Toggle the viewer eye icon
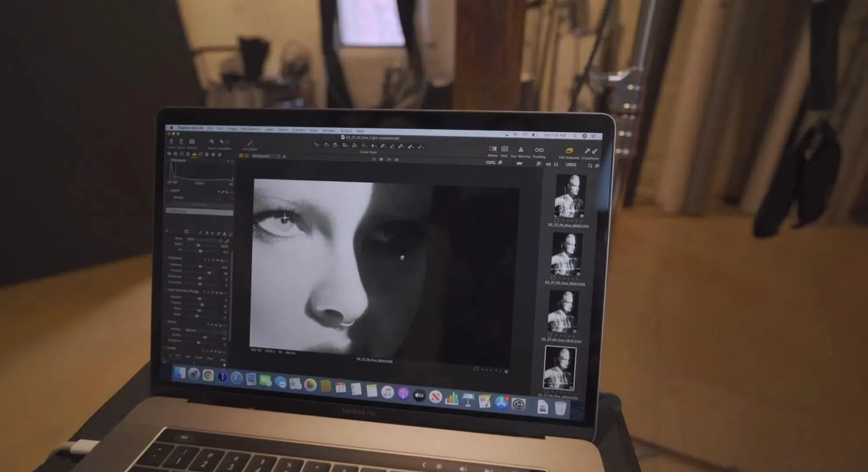 548,165
